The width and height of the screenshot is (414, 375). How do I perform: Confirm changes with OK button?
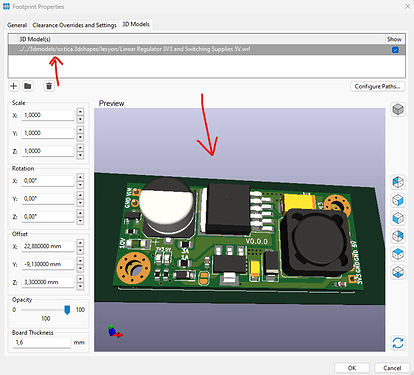pos(352,368)
